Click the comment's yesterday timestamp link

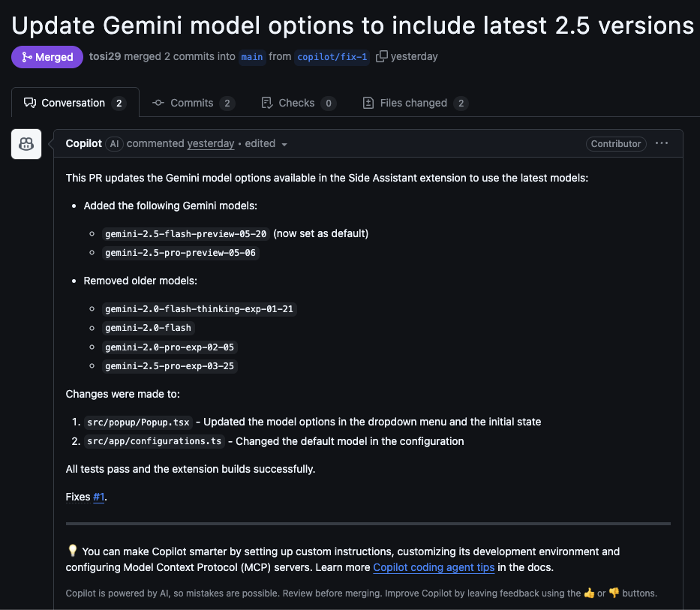coord(211,143)
